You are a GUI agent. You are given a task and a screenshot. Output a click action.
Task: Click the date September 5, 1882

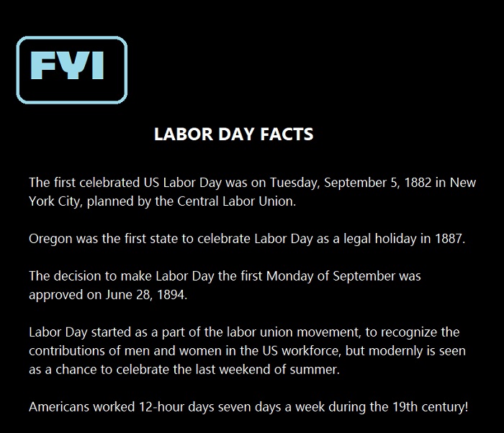click(378, 183)
